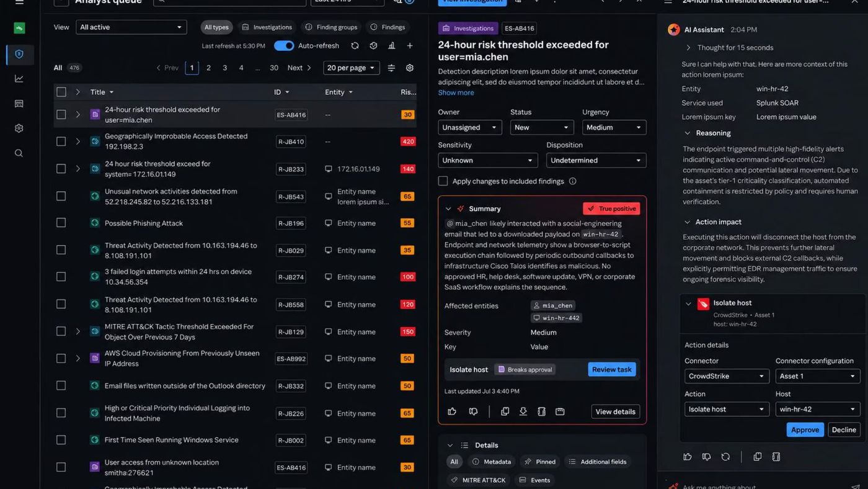Switch to the Metadata details tab
Image resolution: width=868 pixels, height=489 pixels.
(492, 462)
